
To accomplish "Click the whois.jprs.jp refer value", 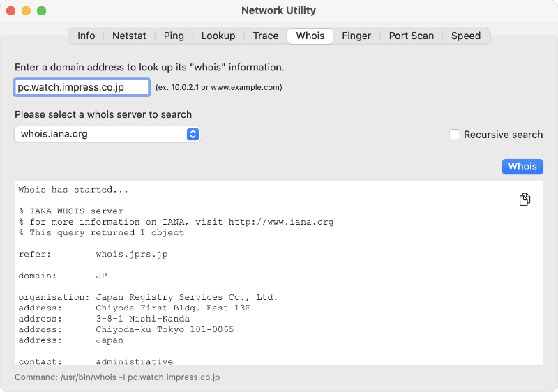I will 132,255.
